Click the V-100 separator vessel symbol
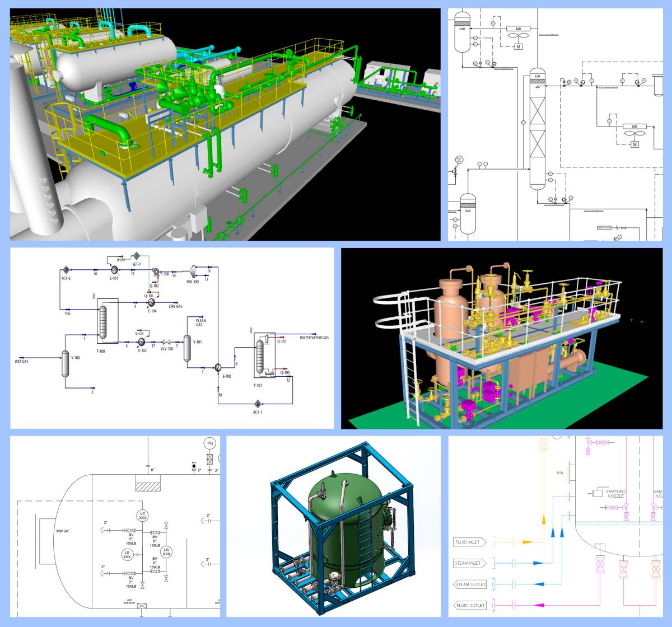 point(65,364)
